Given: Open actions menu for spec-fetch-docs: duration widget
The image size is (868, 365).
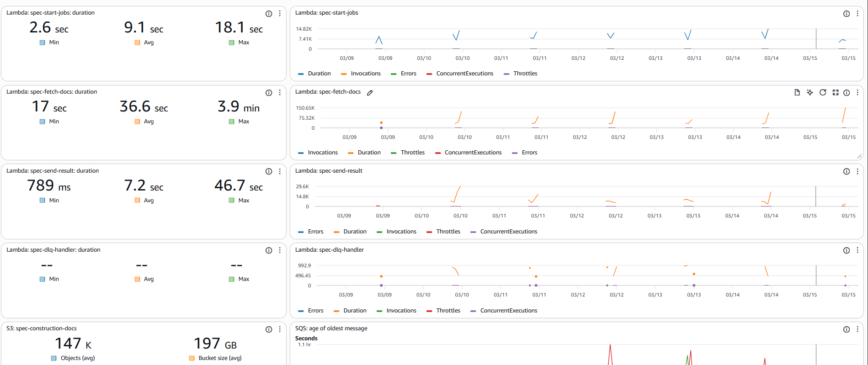Looking at the screenshot, I should tap(280, 93).
